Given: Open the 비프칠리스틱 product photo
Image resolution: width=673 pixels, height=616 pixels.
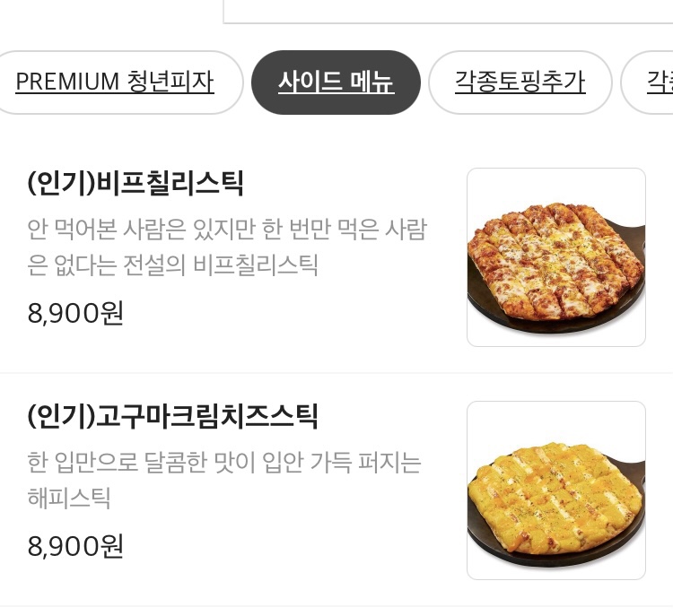Looking at the screenshot, I should tap(556, 257).
